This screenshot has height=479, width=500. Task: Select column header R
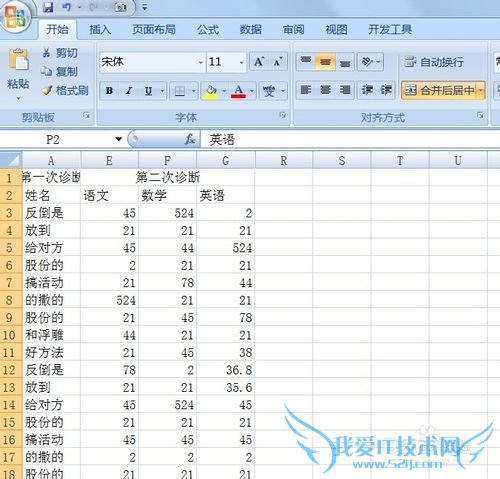point(284,161)
